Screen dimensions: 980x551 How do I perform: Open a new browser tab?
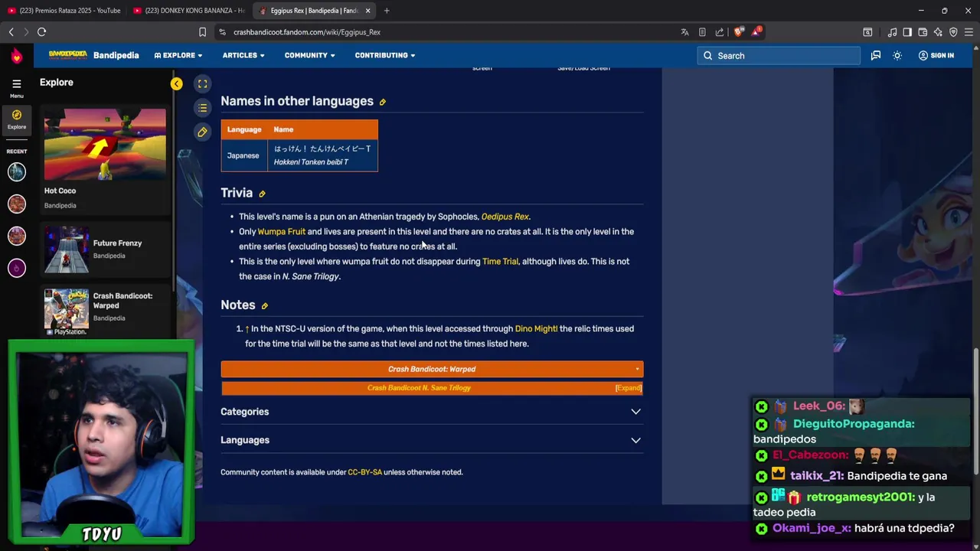[x=387, y=11]
